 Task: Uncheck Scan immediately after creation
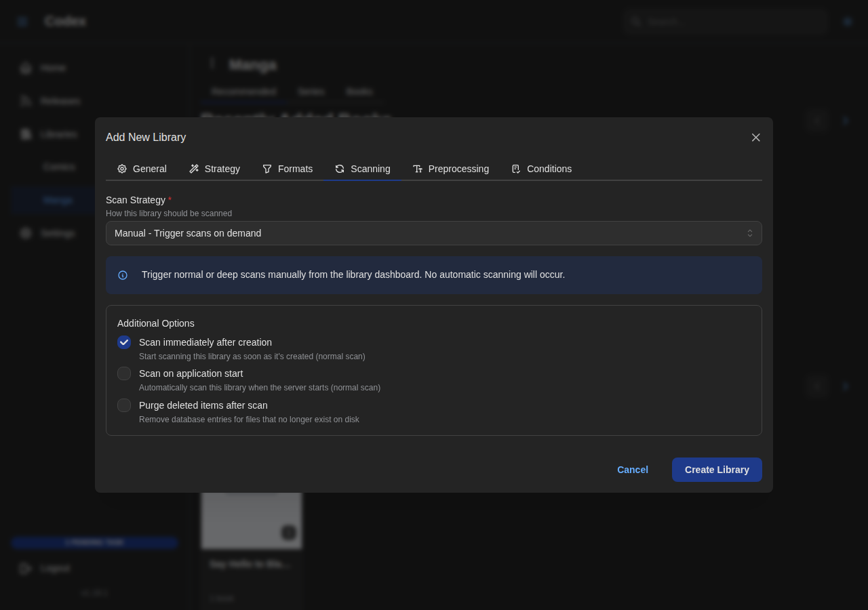(124, 342)
